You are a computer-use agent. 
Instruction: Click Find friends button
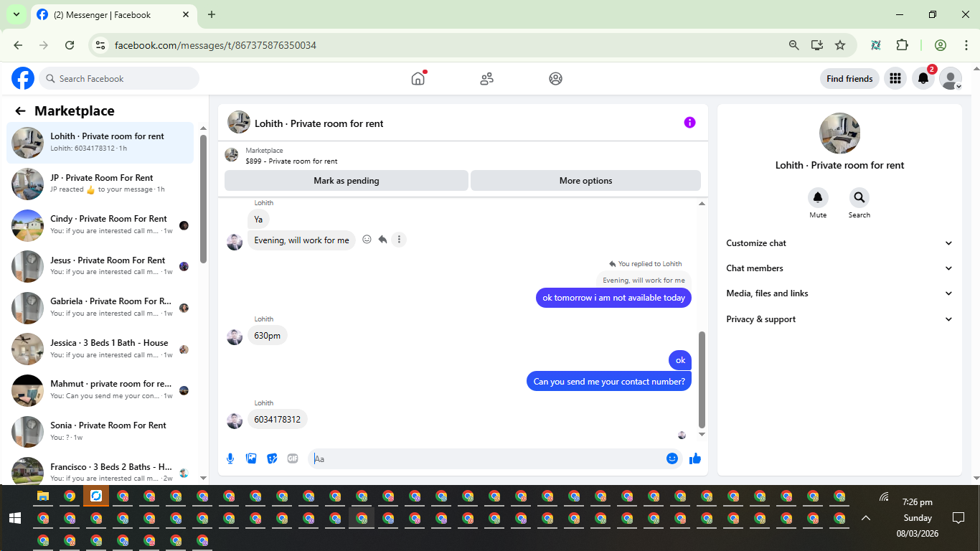click(x=849, y=79)
